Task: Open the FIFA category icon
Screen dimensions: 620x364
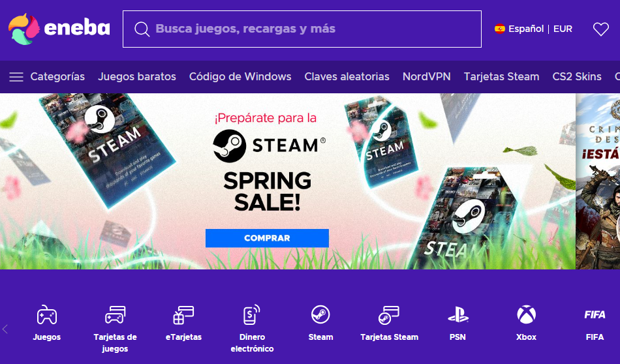Action: 595,314
